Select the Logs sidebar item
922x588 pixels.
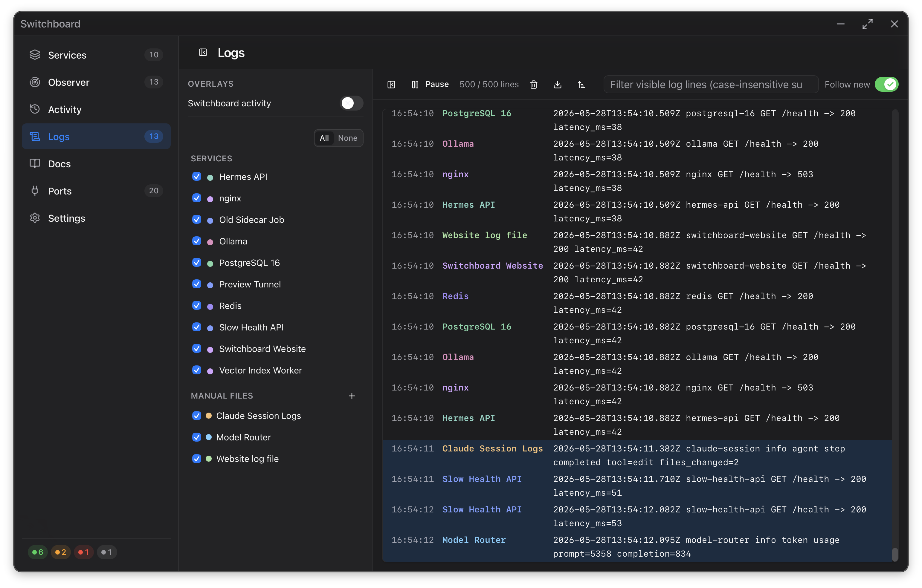pyautogui.click(x=96, y=136)
